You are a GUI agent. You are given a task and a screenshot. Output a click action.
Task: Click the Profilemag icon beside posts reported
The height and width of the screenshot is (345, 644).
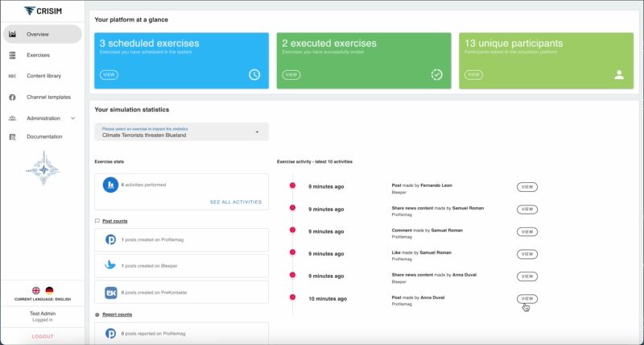(110, 334)
